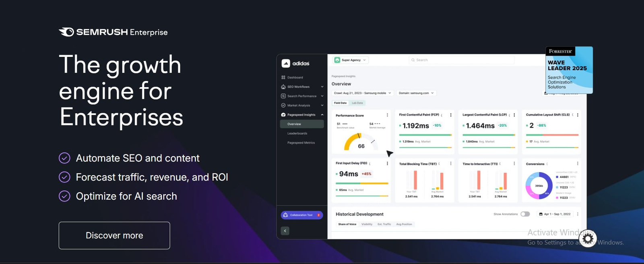Click the 1.192ms FCP value
Viewport: 644px width, 264px height.
[416, 126]
